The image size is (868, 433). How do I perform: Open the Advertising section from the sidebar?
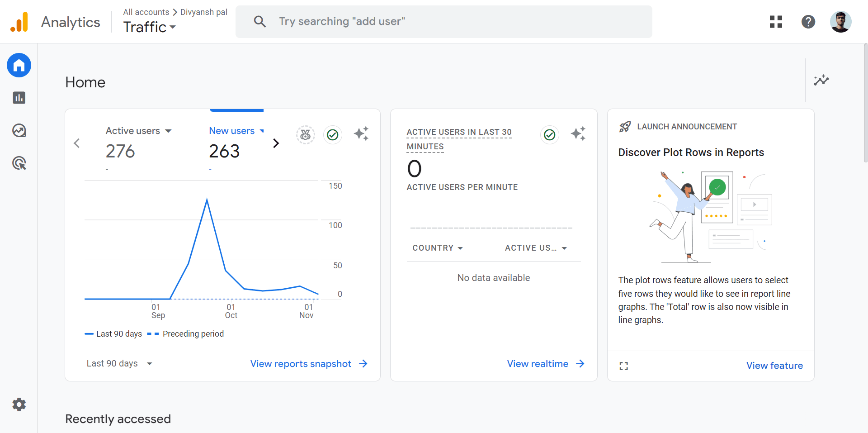(19, 163)
